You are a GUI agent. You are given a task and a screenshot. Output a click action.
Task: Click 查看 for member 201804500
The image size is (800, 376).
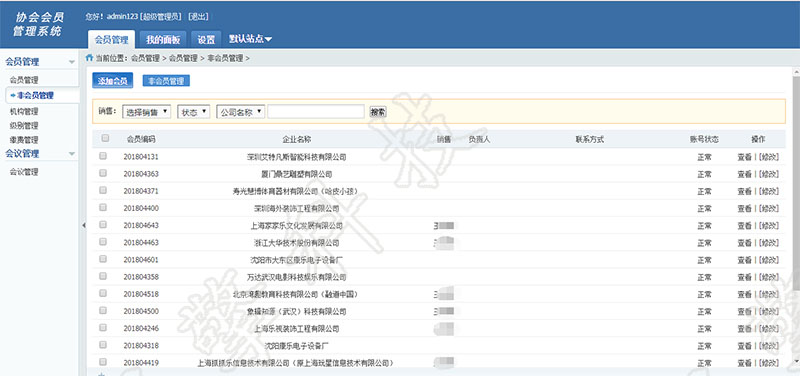click(744, 312)
